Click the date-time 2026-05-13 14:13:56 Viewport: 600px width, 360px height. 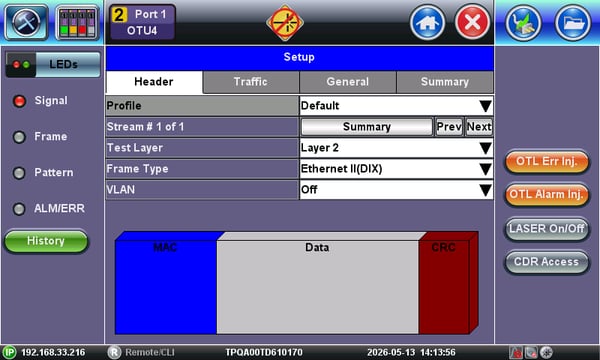[x=411, y=352]
